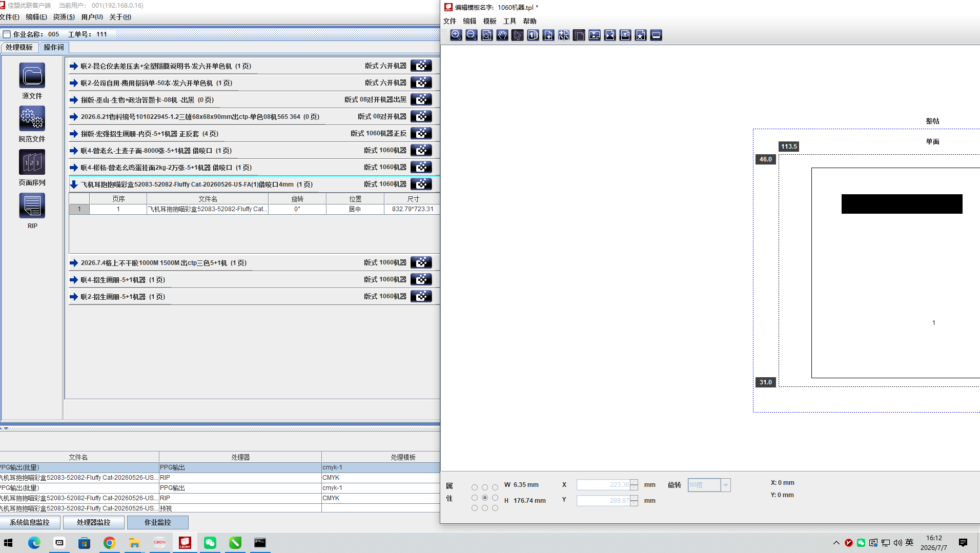Choose the arrow selection tool
Screen dimensions: 980x553
[517, 35]
